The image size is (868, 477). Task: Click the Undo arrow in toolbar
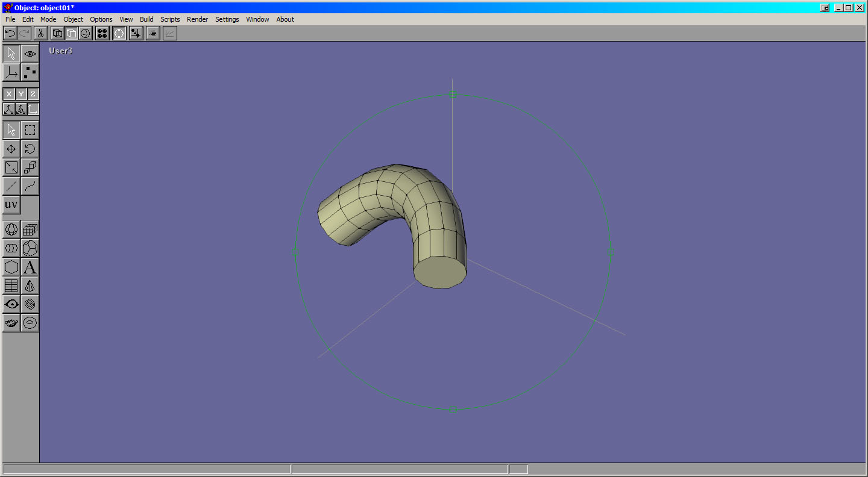(10, 34)
